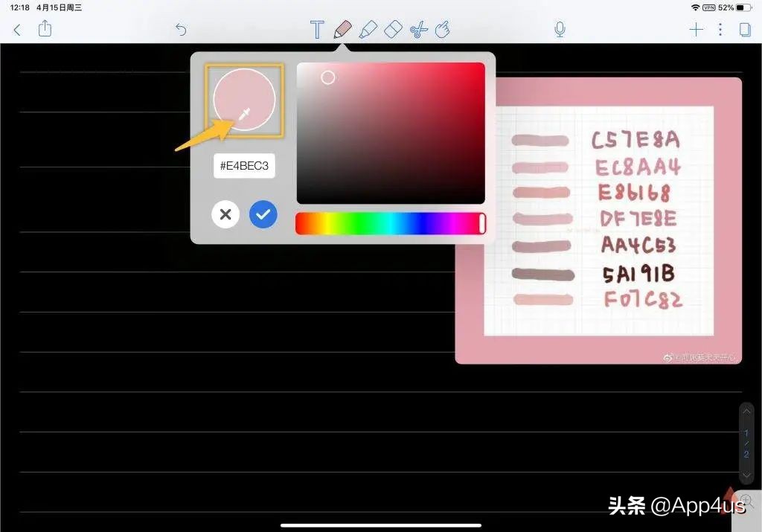The width and height of the screenshot is (762, 532).
Task: Go back with the left chevron arrow
Action: (x=16, y=29)
